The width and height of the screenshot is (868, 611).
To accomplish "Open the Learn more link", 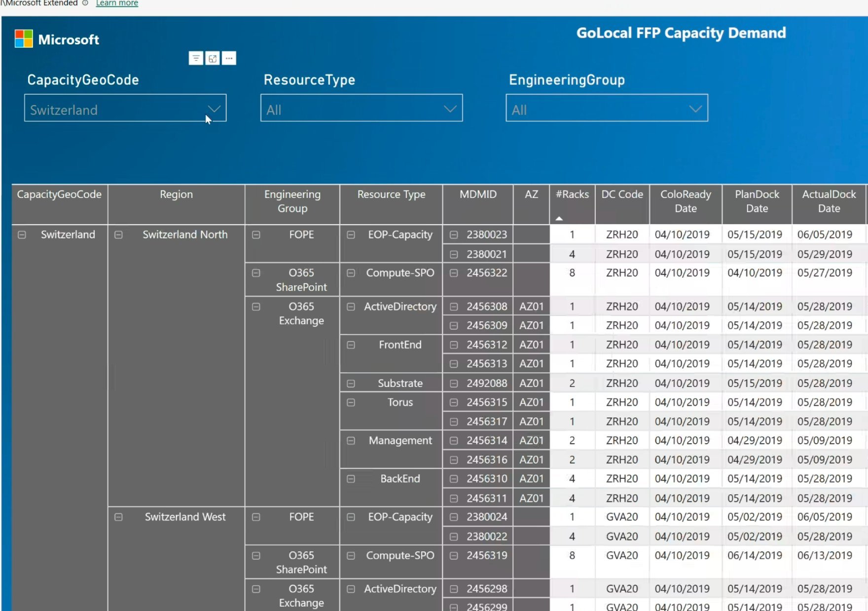I will (116, 3).
